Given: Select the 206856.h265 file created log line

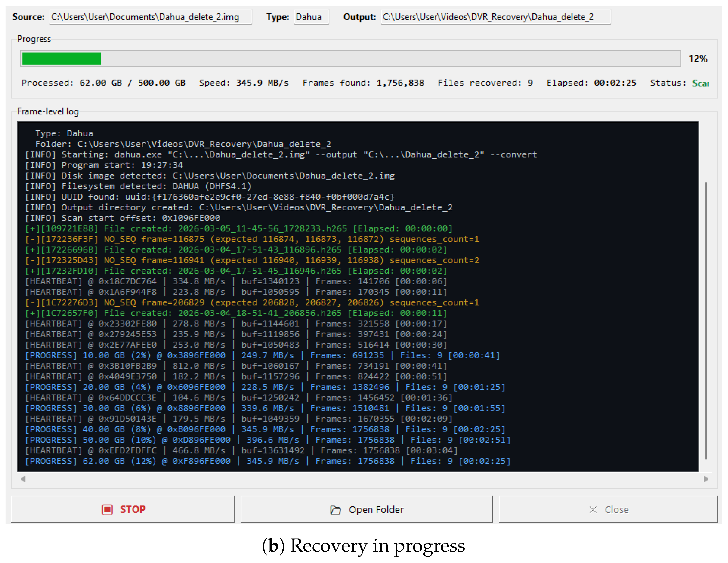Looking at the screenshot, I should point(236,314).
